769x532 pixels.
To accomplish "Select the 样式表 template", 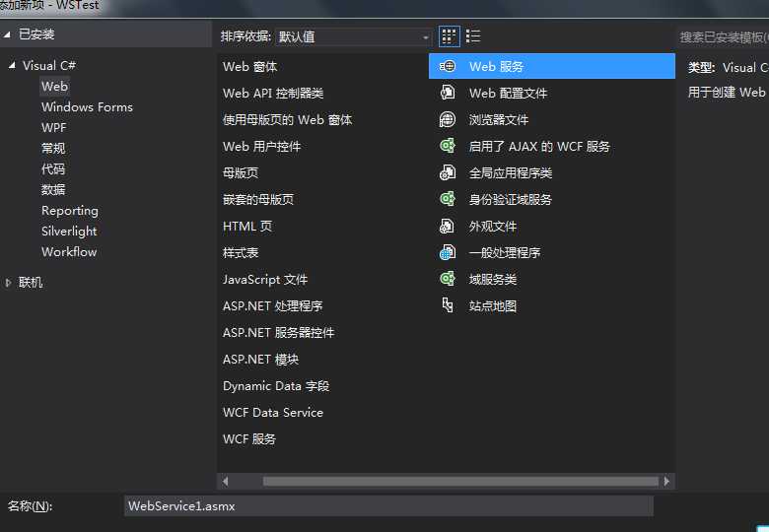I will 241,253.
